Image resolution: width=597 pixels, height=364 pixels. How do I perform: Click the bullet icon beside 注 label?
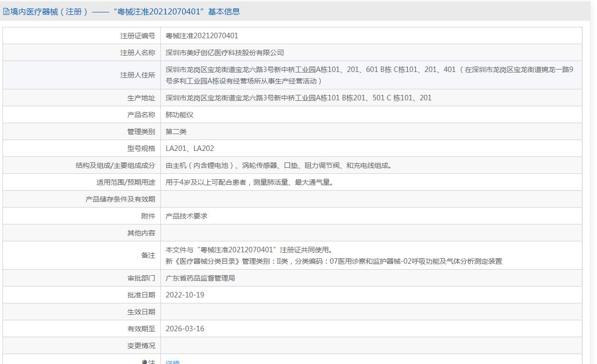click(x=145, y=362)
